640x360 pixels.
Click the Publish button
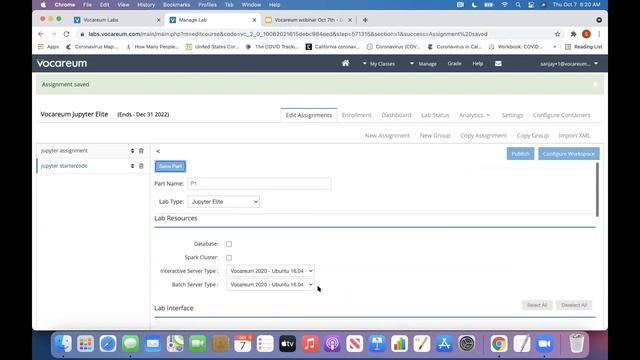tap(520, 154)
